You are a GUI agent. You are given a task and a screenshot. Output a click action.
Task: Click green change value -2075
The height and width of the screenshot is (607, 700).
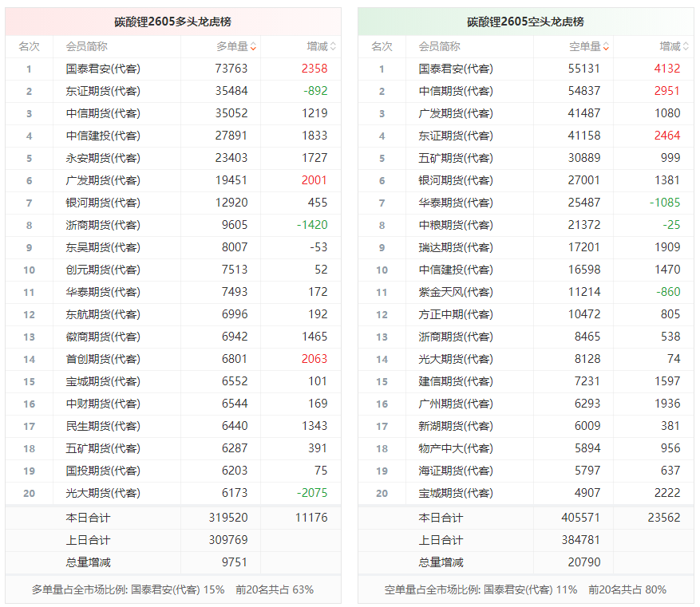click(313, 493)
